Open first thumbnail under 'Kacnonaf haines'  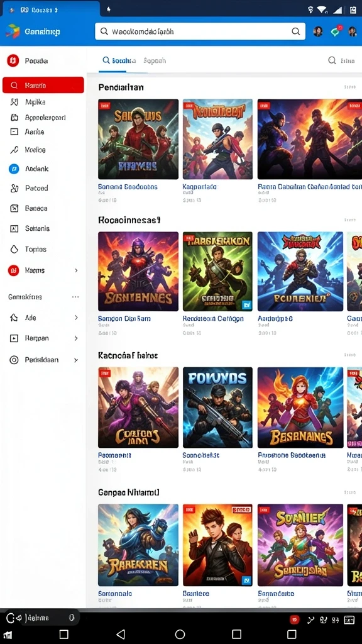[138, 408]
